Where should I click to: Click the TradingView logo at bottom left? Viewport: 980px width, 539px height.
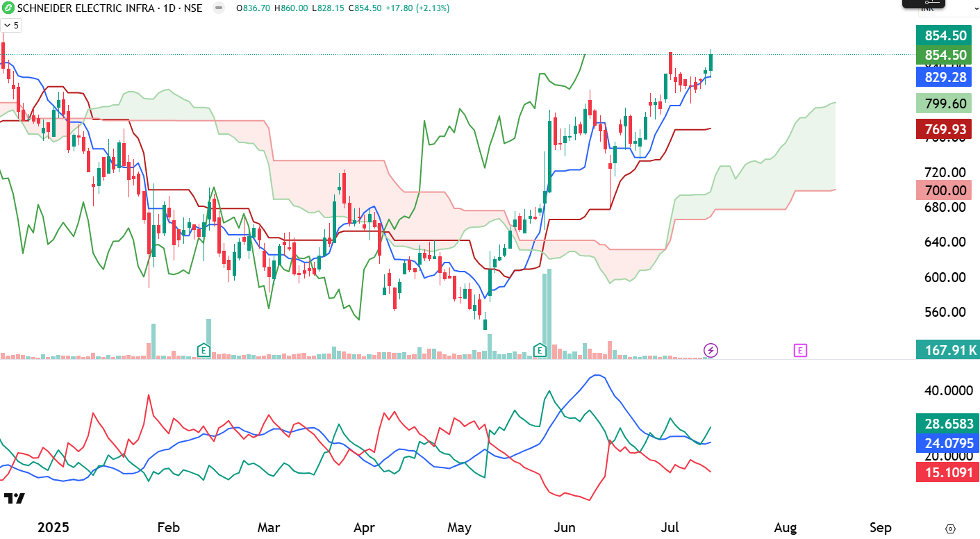coord(14,498)
